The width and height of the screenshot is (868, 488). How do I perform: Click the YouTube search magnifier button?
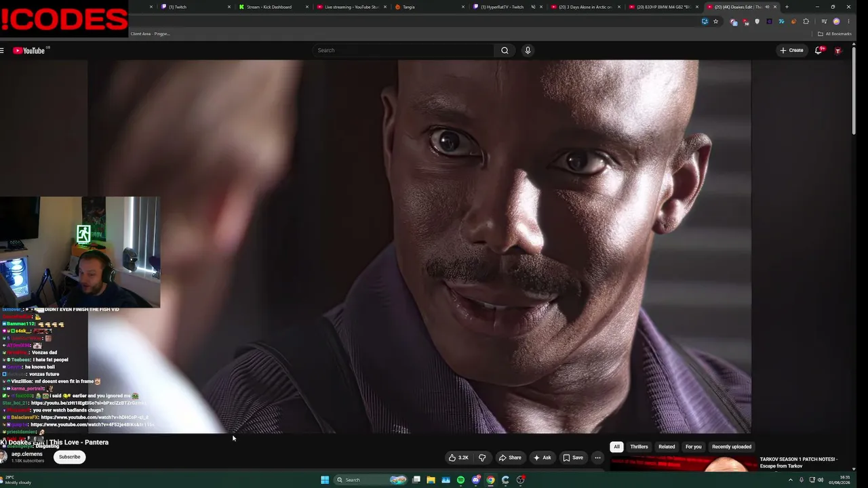[505, 50]
